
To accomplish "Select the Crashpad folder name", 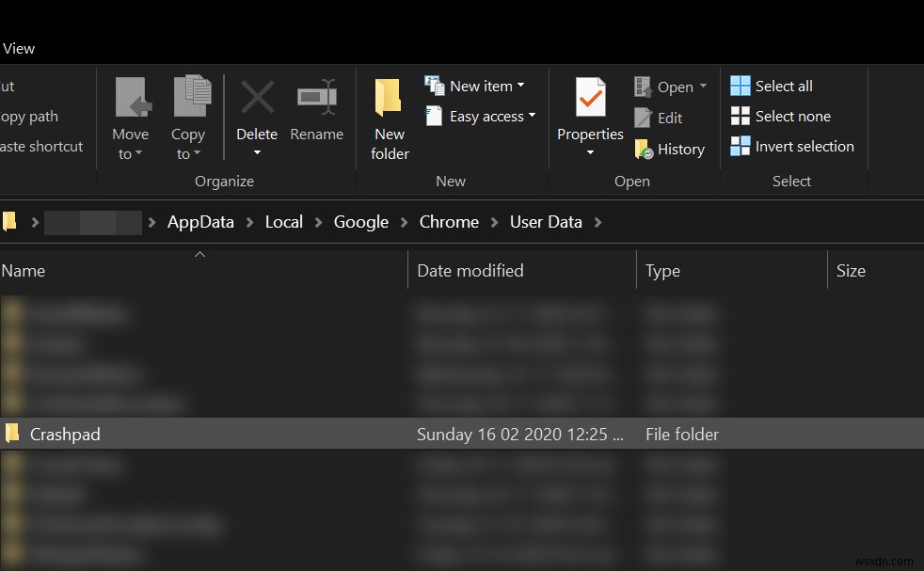I will (65, 435).
